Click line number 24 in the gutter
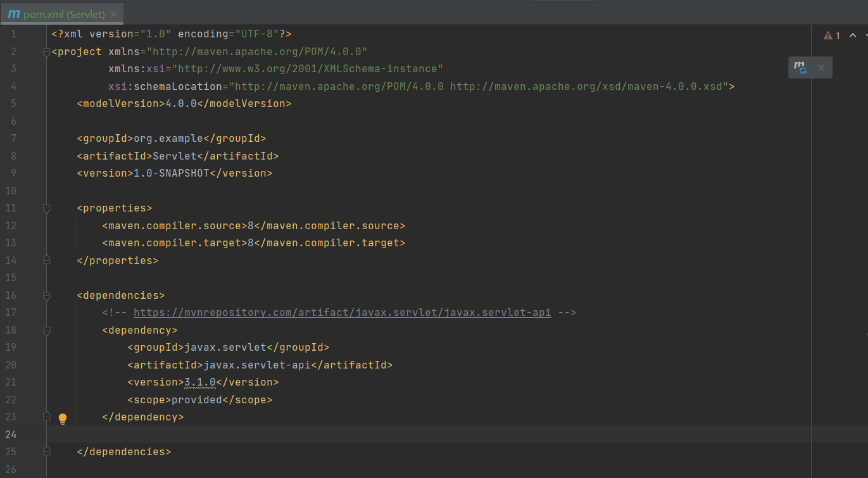The height and width of the screenshot is (478, 868). click(11, 434)
